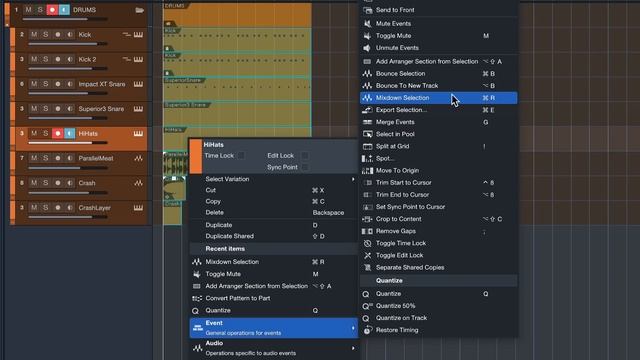Click the Toggle Time Lock icon
The height and width of the screenshot is (360, 640).
click(367, 243)
